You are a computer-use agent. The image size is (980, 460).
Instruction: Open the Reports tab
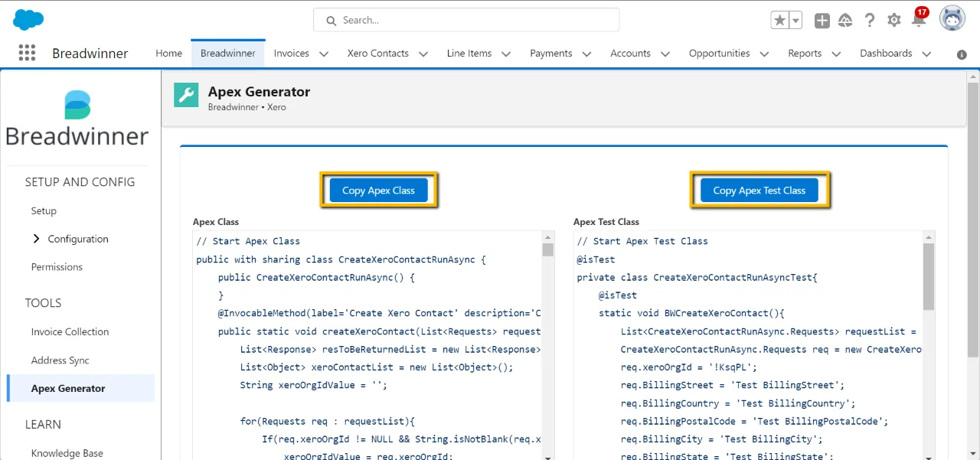(805, 54)
